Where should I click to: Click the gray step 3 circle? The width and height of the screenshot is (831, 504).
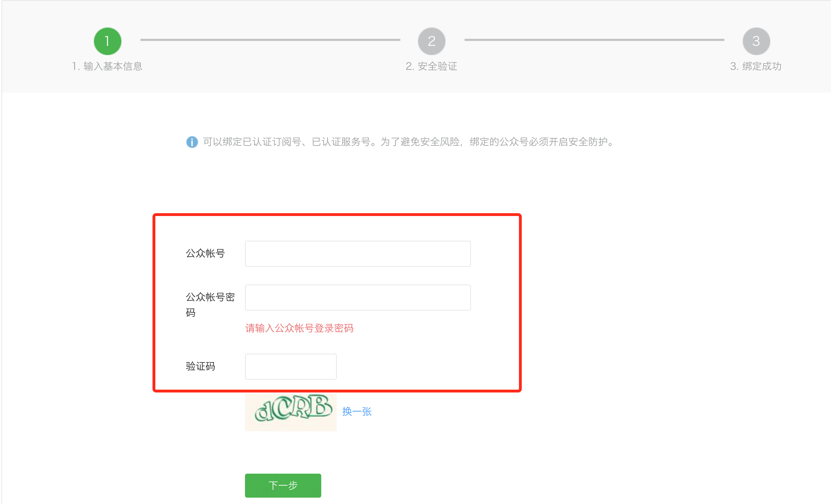(756, 41)
